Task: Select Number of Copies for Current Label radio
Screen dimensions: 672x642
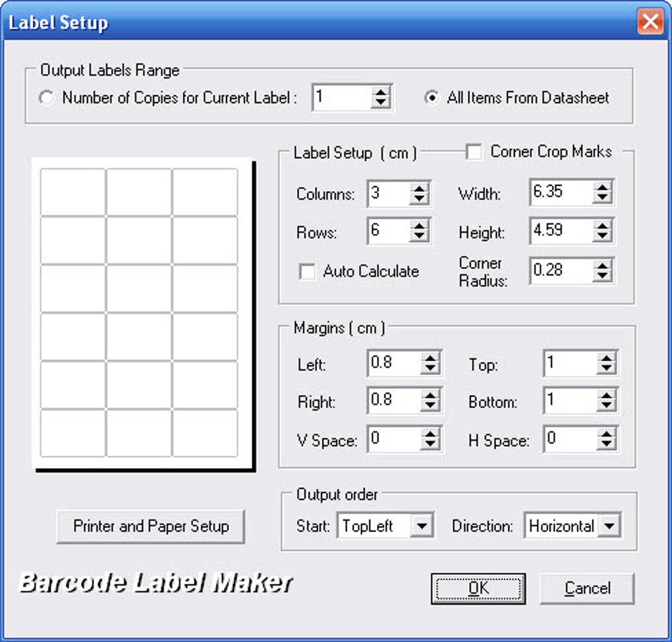Action: click(46, 98)
